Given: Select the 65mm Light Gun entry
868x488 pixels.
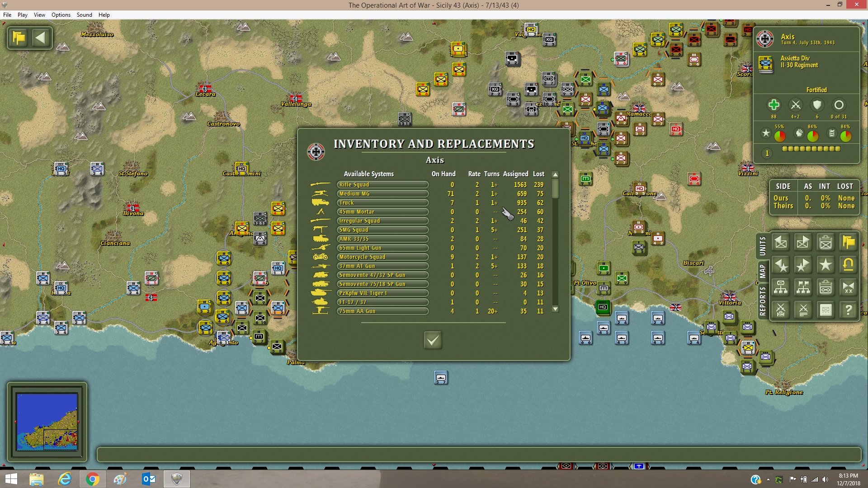Looking at the screenshot, I should [x=382, y=248].
